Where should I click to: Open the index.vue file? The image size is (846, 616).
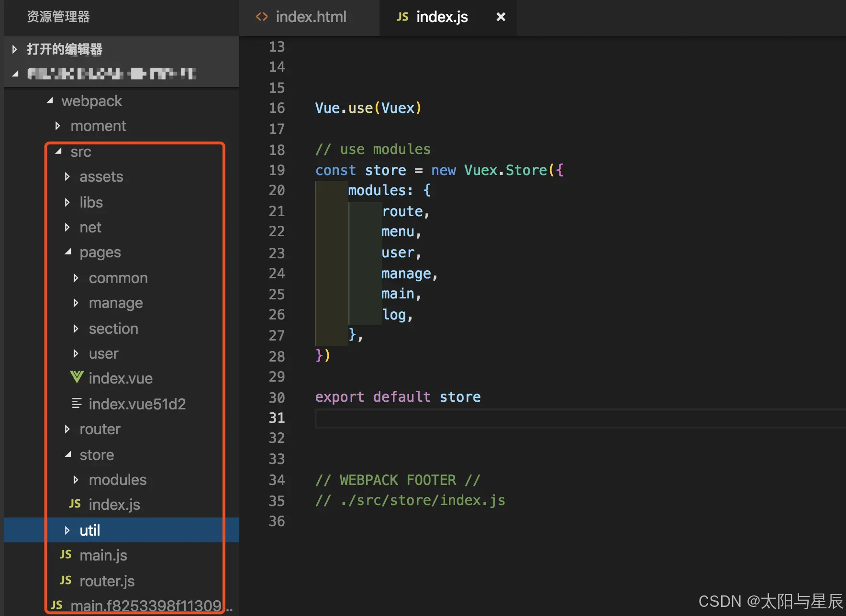point(121,378)
